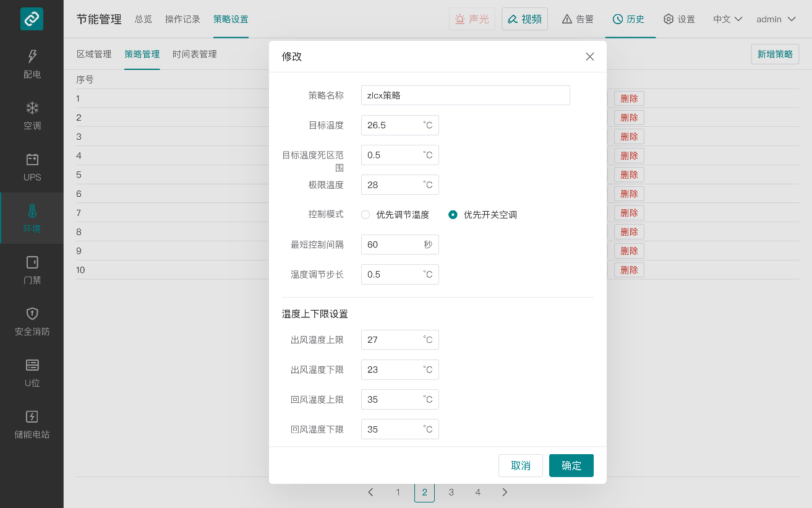
Task: Select the 安全消防 shield icon
Action: [x=32, y=314]
